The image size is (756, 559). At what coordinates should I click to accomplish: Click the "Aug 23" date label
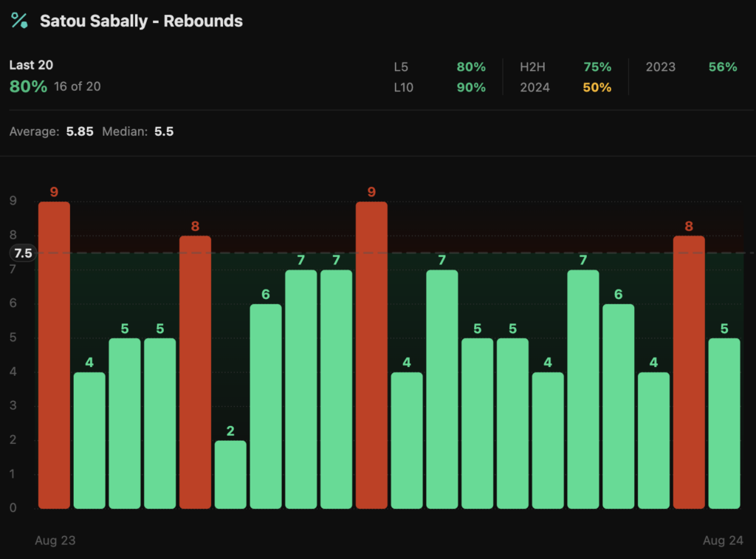(x=55, y=541)
